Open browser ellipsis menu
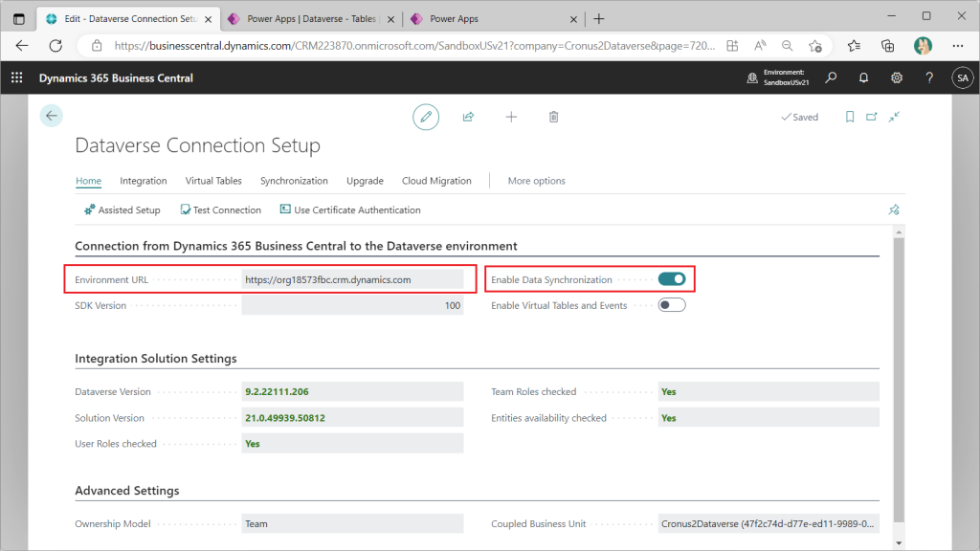This screenshot has height=551, width=980. tap(957, 46)
